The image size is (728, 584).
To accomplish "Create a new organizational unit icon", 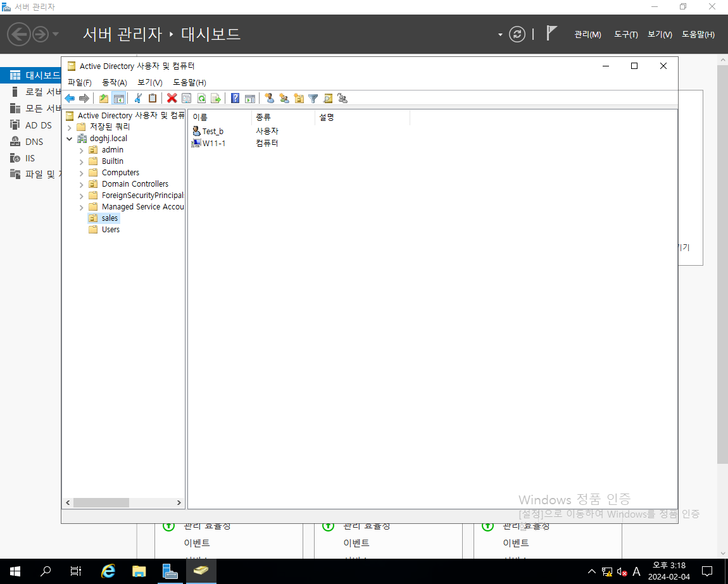I will tap(299, 99).
